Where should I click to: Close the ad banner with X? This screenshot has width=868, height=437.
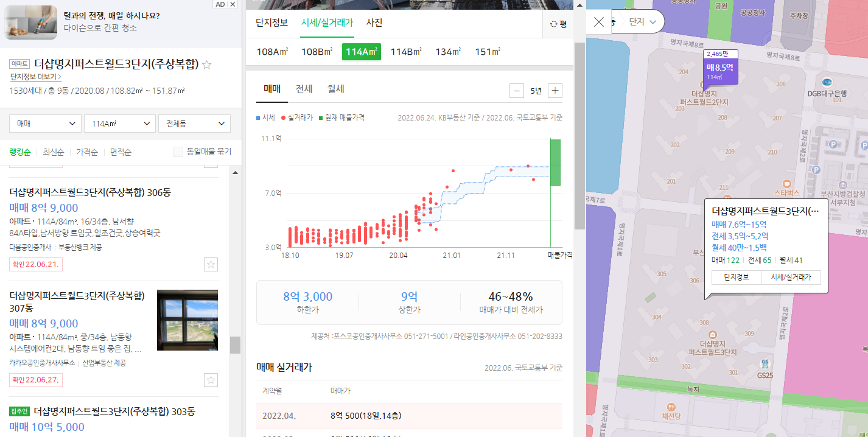233,4
